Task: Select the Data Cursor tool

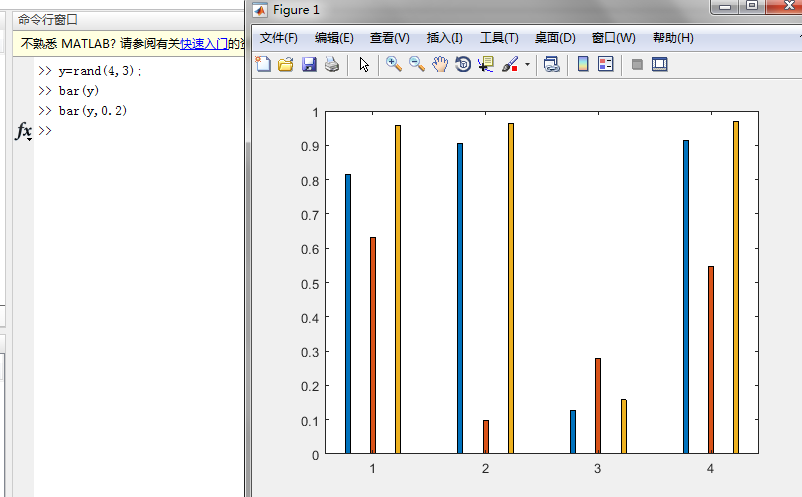Action: click(486, 64)
